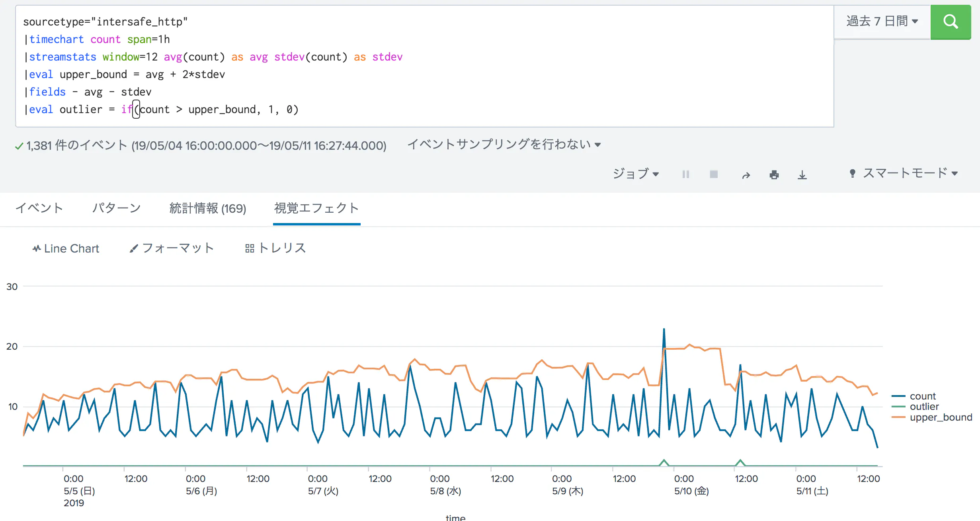Open the ジョブ menu

[636, 174]
